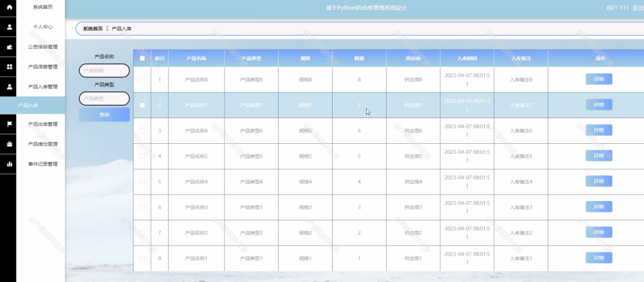The width and height of the screenshot is (644, 282).
Task: Open 详情 for 入库备注2 row
Action: coord(599,232)
